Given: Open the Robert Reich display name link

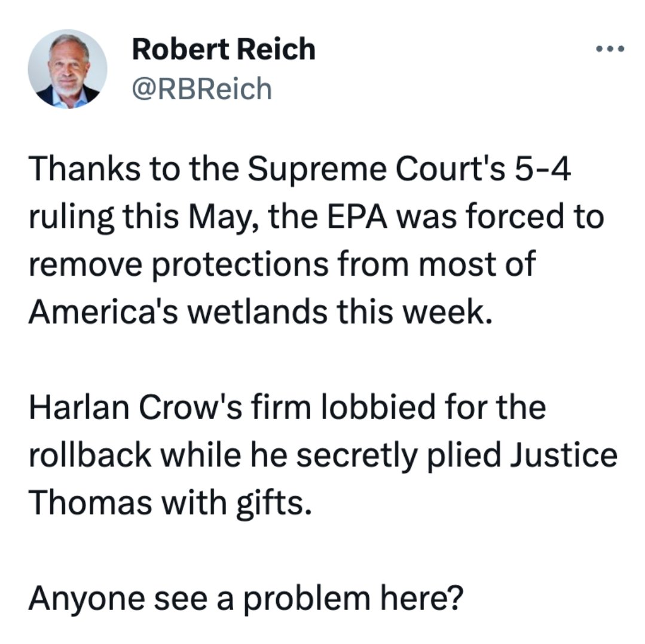Looking at the screenshot, I should click(x=224, y=49).
